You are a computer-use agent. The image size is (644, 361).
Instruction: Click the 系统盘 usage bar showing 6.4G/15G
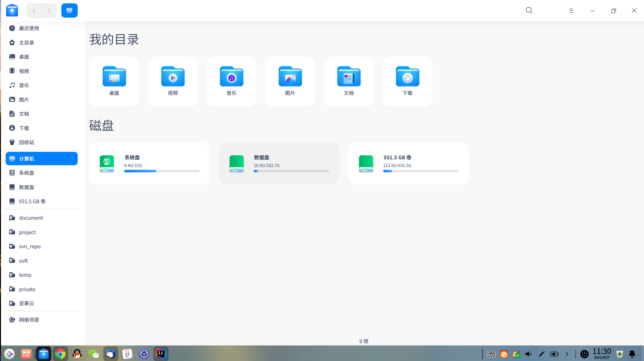coord(162,171)
